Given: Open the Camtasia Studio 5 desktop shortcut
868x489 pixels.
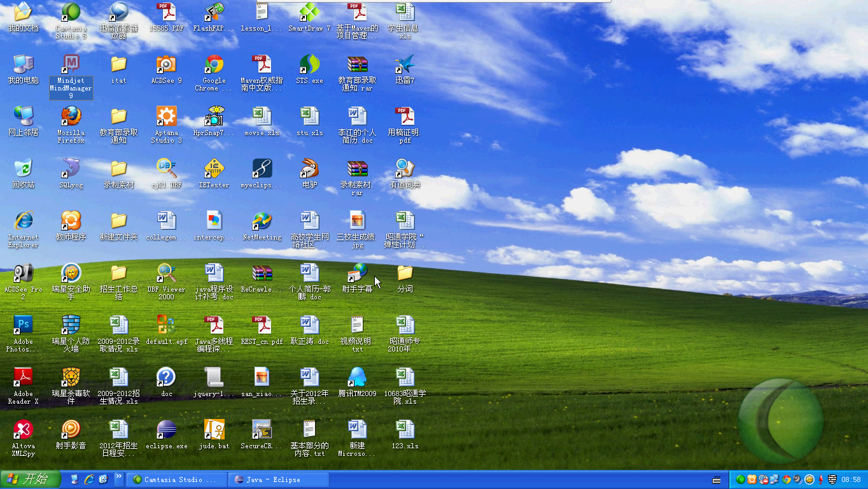Looking at the screenshot, I should [x=71, y=11].
